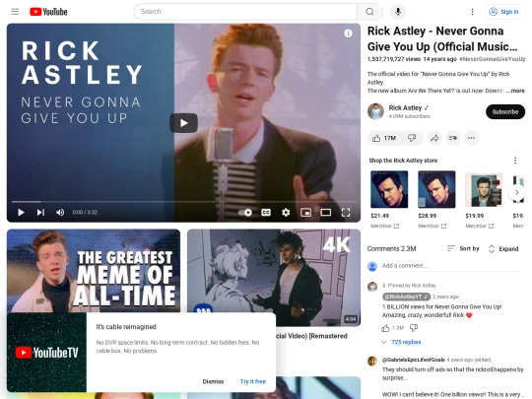Skip to next video

click(x=40, y=213)
